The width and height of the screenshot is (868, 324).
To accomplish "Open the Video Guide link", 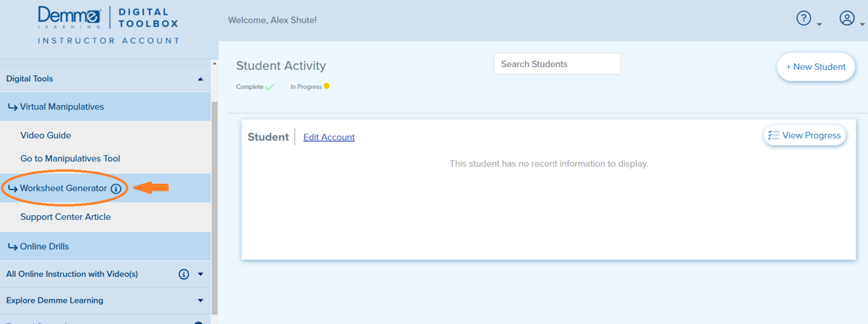I will (46, 135).
